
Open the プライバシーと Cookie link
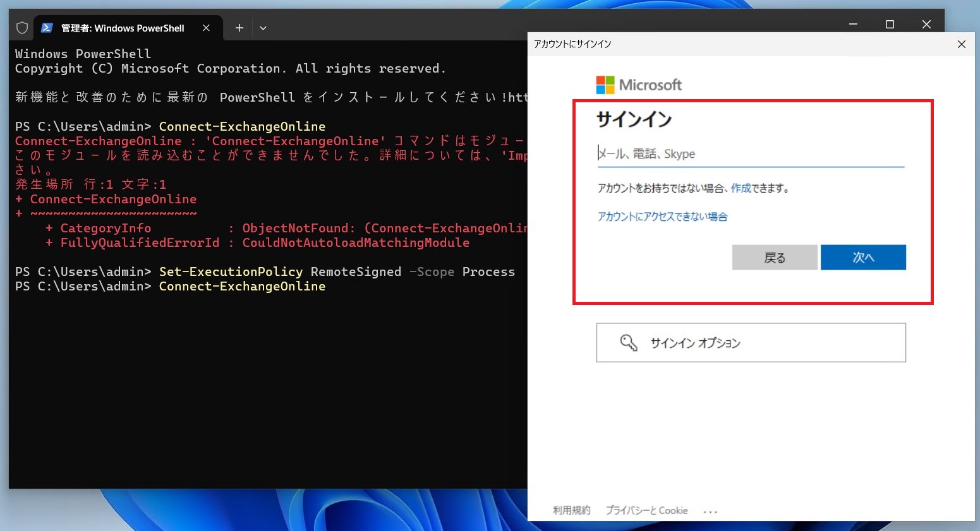pos(646,510)
